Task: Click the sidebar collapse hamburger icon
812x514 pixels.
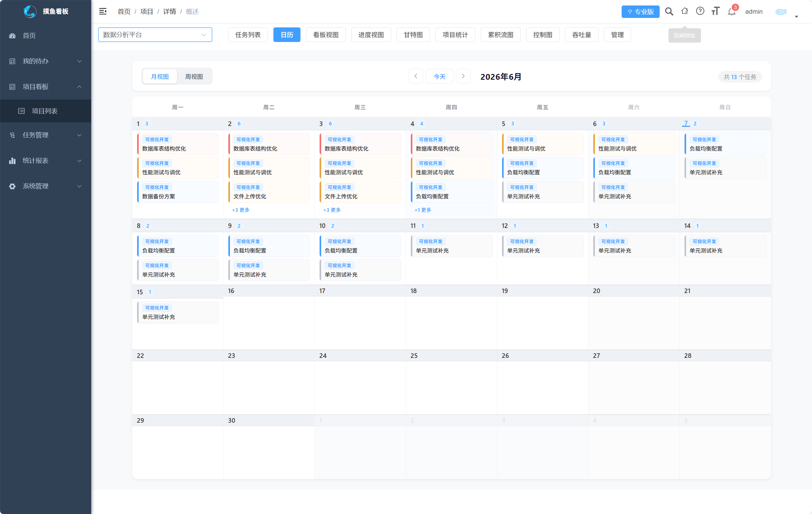Action: click(103, 12)
